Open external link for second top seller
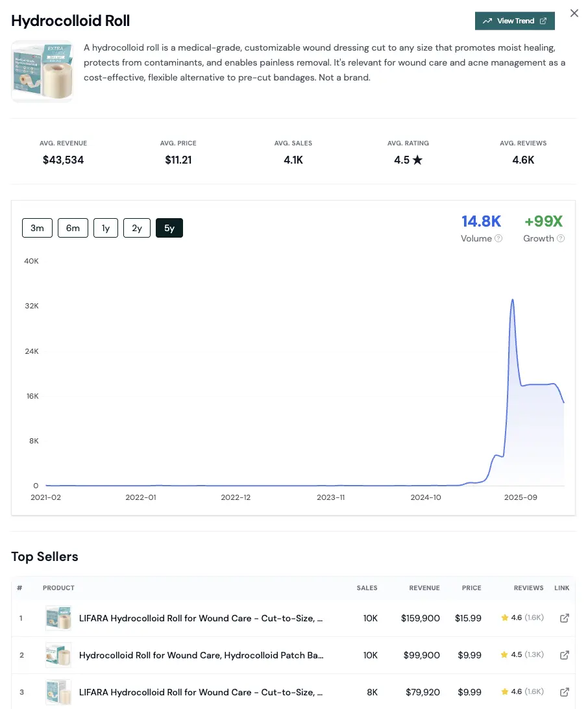 click(564, 655)
